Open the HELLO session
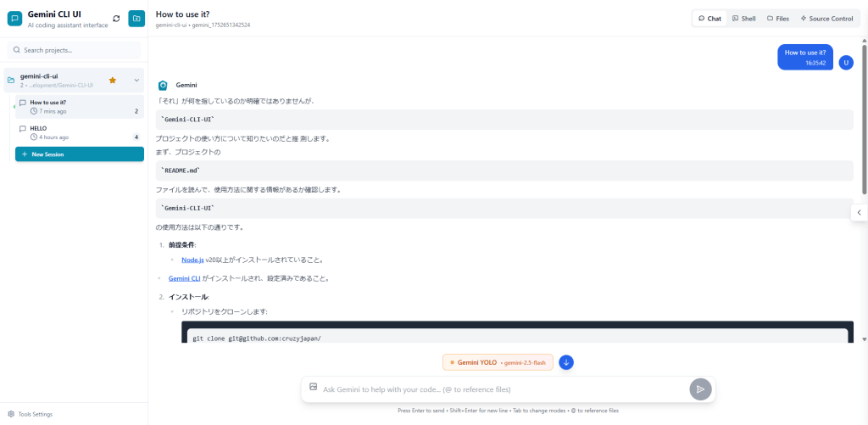The width and height of the screenshot is (868, 425). tap(79, 132)
